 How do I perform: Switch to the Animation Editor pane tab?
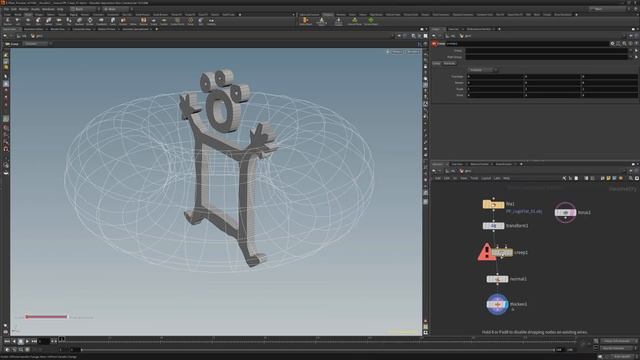[33, 29]
